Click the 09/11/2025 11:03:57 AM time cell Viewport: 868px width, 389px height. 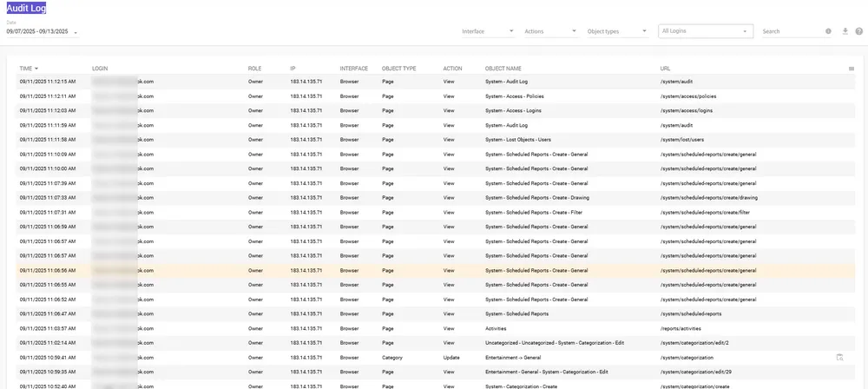click(x=48, y=328)
